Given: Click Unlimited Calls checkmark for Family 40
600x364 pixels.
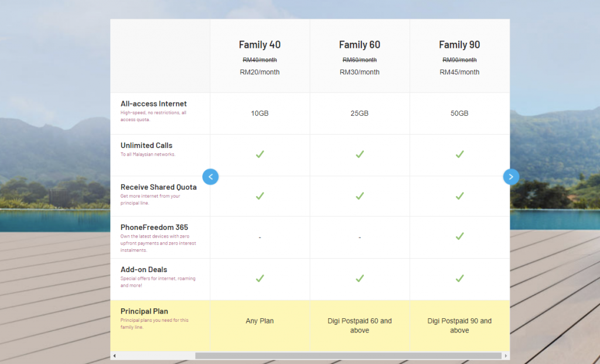Looking at the screenshot, I should (x=260, y=154).
